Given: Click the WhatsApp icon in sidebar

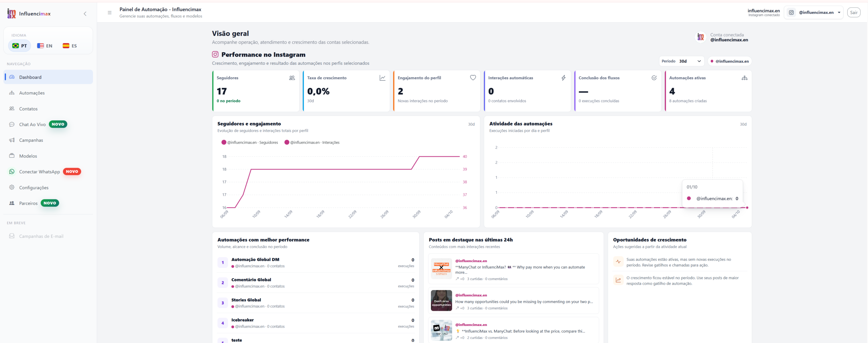Looking at the screenshot, I should tap(12, 171).
